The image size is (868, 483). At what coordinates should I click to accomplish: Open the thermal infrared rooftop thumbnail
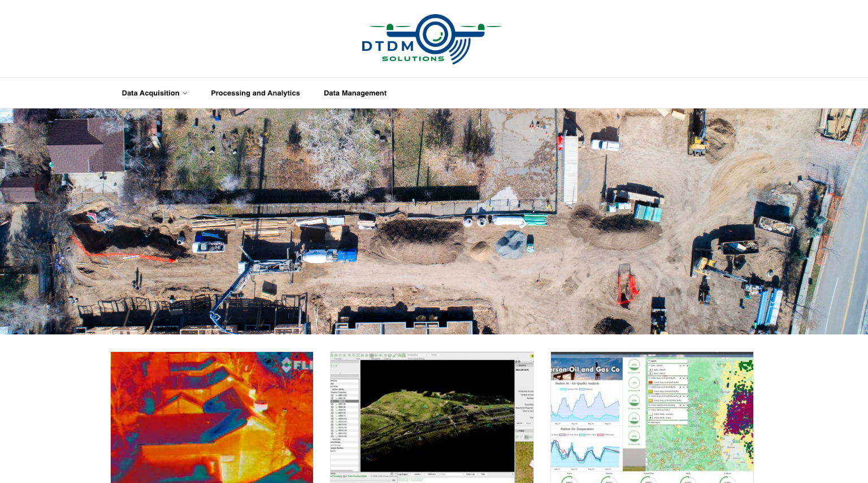212,417
